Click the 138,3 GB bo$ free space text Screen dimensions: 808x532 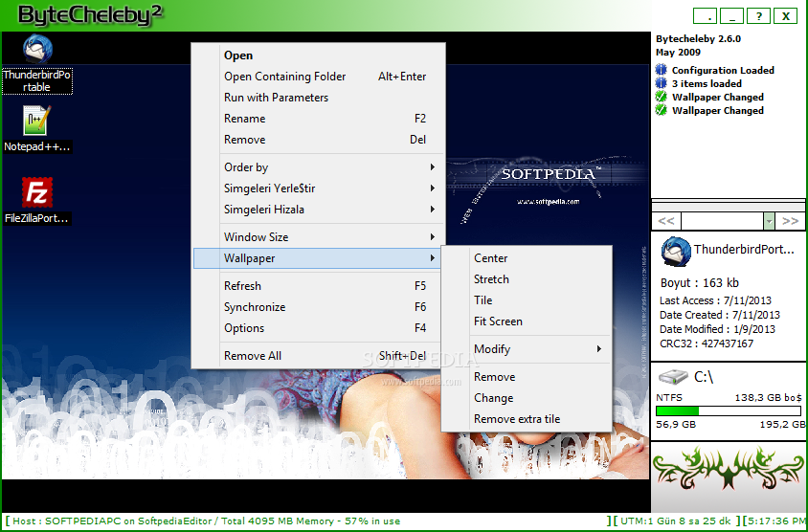coord(769,398)
